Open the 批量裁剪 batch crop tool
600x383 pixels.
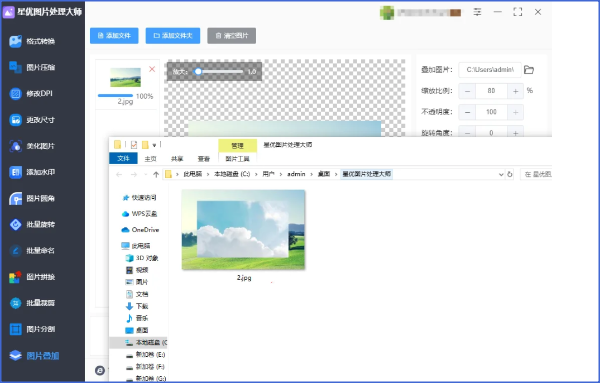[x=33, y=303]
